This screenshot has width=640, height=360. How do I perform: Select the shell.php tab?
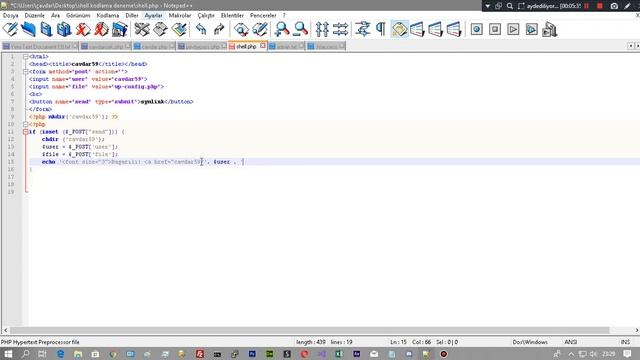[x=246, y=47]
